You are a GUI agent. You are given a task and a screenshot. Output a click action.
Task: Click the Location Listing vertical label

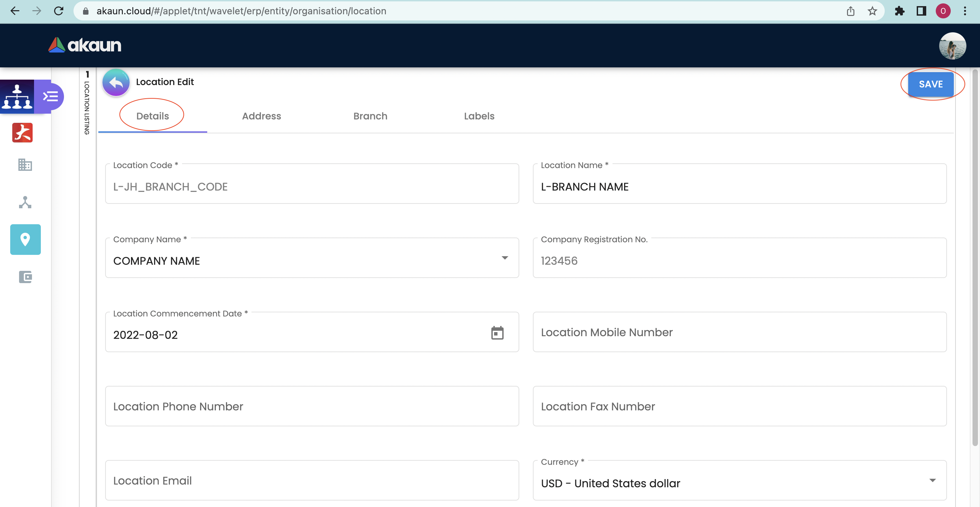coord(87,108)
